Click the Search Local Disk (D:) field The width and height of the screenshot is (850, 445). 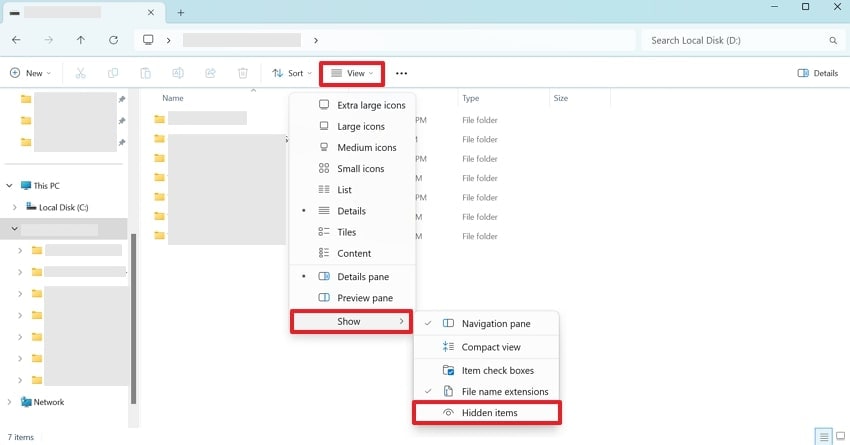pyautogui.click(x=743, y=40)
